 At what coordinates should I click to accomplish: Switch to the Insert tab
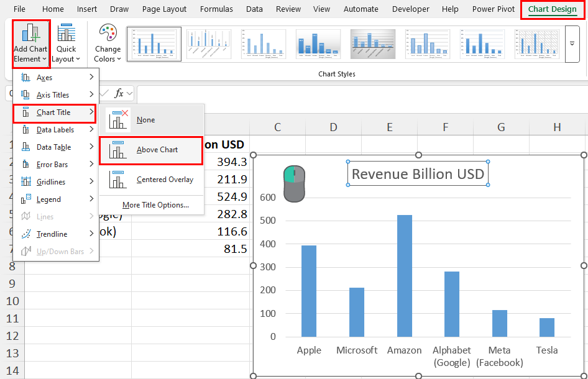coord(86,9)
